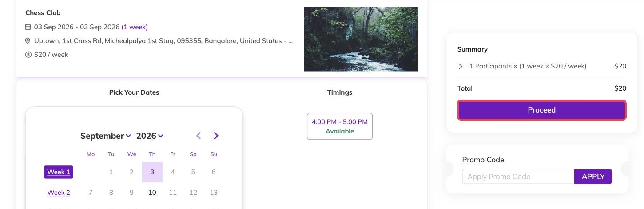This screenshot has height=209, width=644.
Task: Select day 9 in the calendar
Action: point(131,193)
